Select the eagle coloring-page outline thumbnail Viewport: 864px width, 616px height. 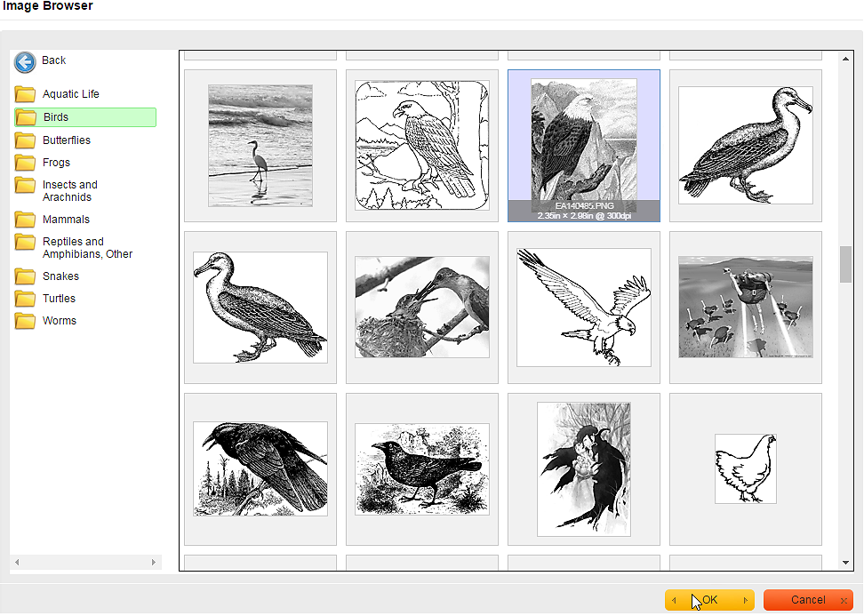pyautogui.click(x=422, y=146)
